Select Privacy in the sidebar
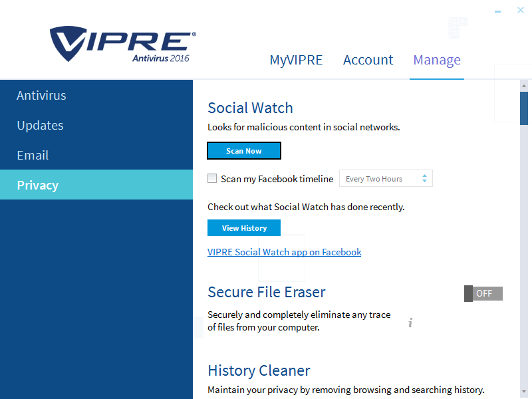 coord(38,185)
